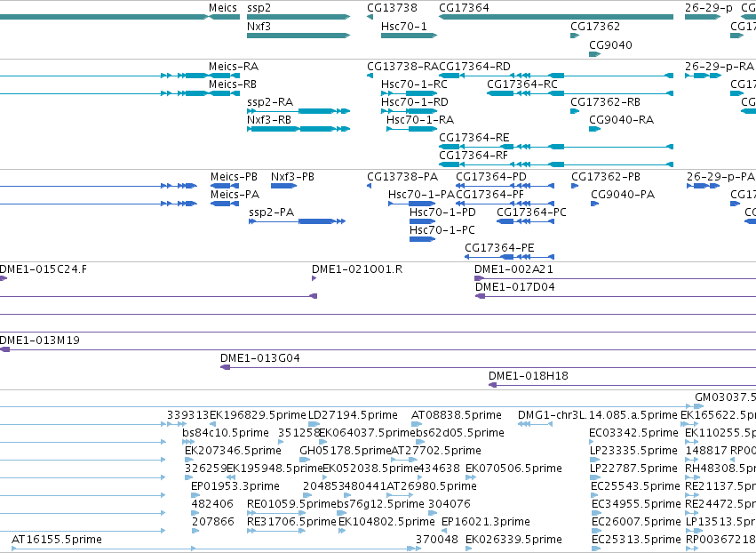Open the Meics-RA transcript
The height and width of the screenshot is (553, 756).
234,67
